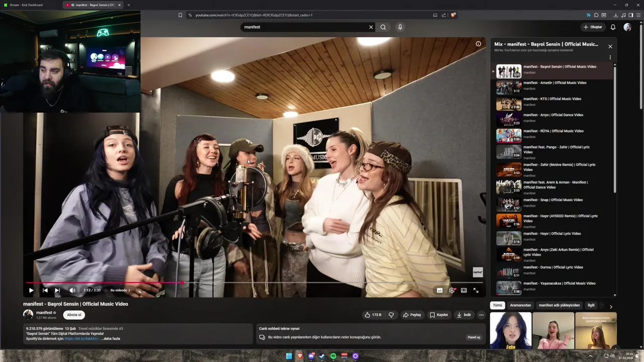Bookmark this page in address bar
Screen dimensions: 644x362
click(x=180, y=15)
